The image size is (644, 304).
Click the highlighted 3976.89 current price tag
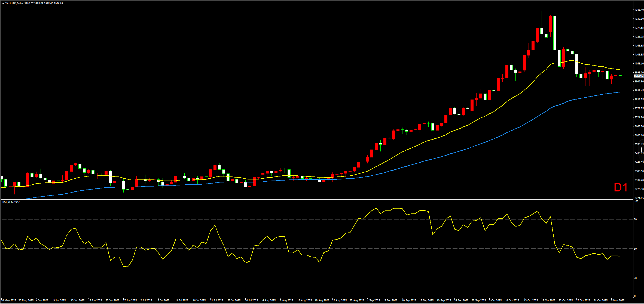(639, 76)
